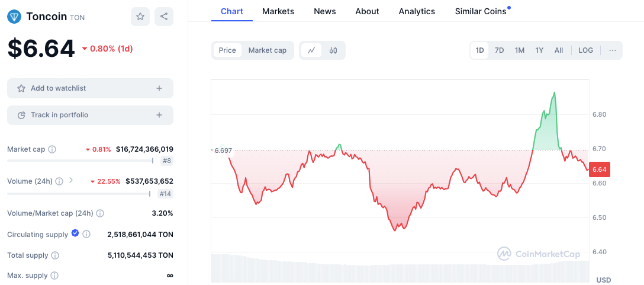
Task: Expand Track in portfolio plus
Action: click(159, 115)
